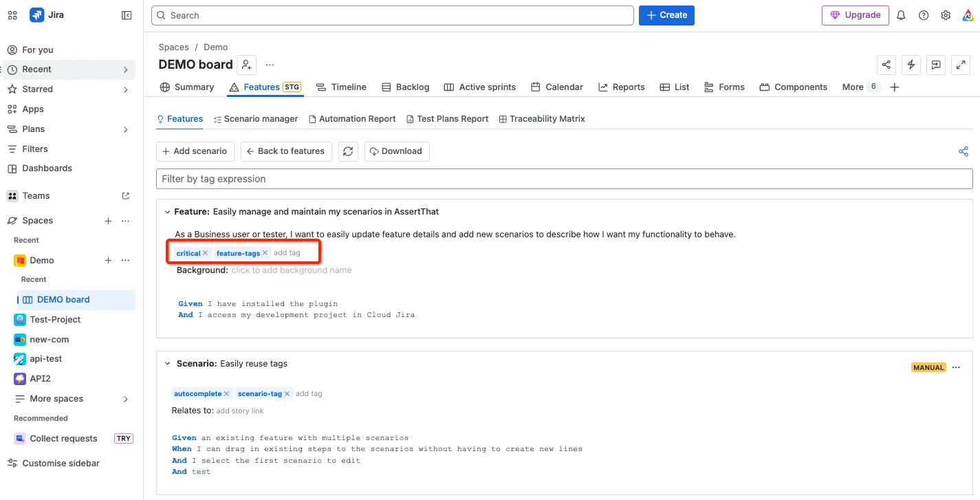Viewport: 980px width, 500px height.
Task: Collapse sidebar using the panel toggle icon
Action: pyautogui.click(x=127, y=15)
